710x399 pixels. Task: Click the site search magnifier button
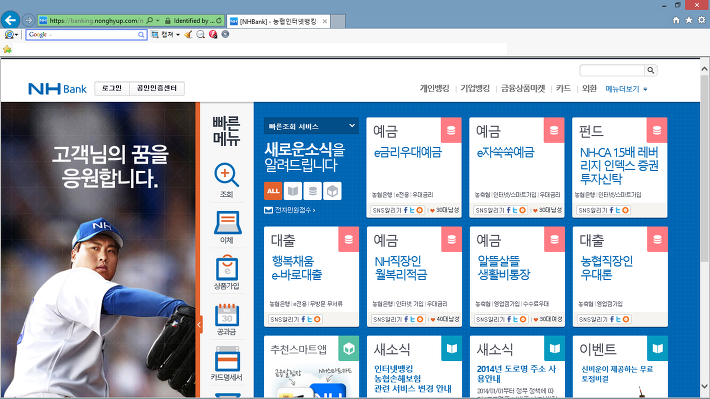pyautogui.click(x=651, y=70)
